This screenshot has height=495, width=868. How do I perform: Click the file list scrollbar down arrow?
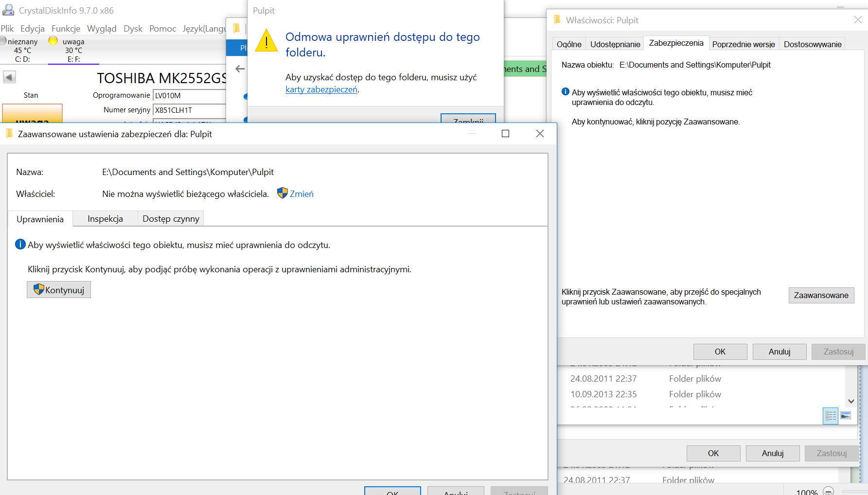[851, 401]
